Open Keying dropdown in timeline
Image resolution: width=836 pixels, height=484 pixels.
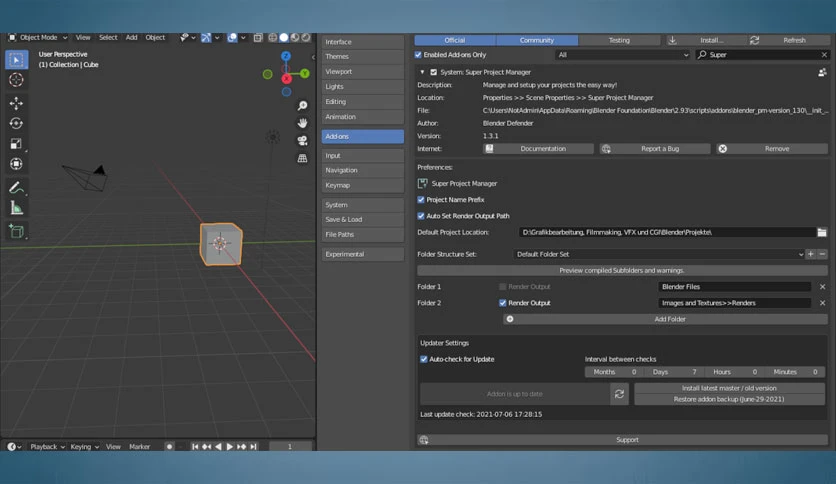pyautogui.click(x=85, y=447)
